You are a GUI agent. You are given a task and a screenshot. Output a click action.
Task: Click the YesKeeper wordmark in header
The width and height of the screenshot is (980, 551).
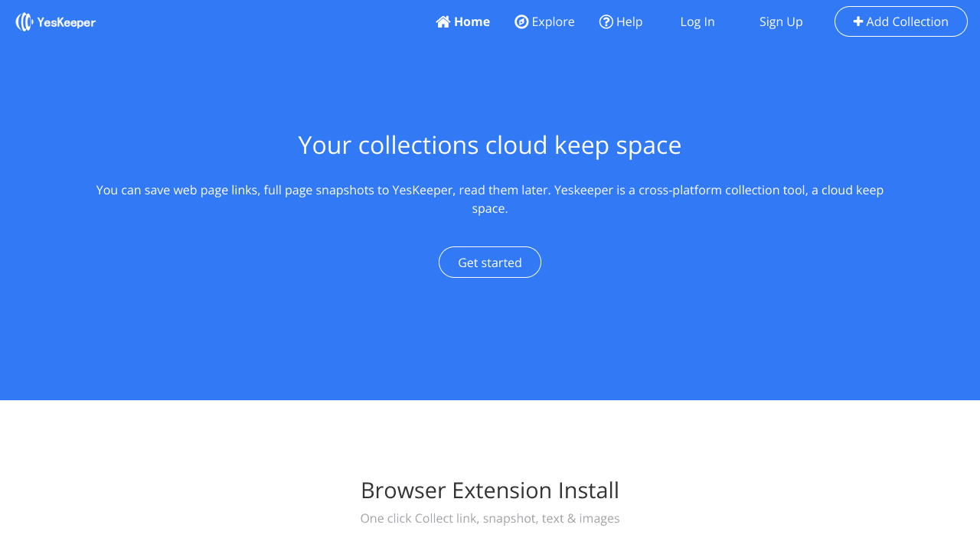coord(66,23)
